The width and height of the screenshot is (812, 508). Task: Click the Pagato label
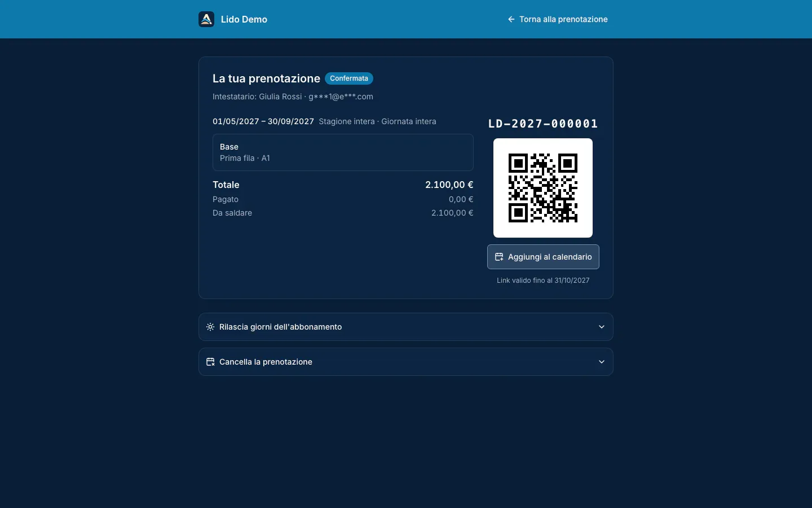226,199
